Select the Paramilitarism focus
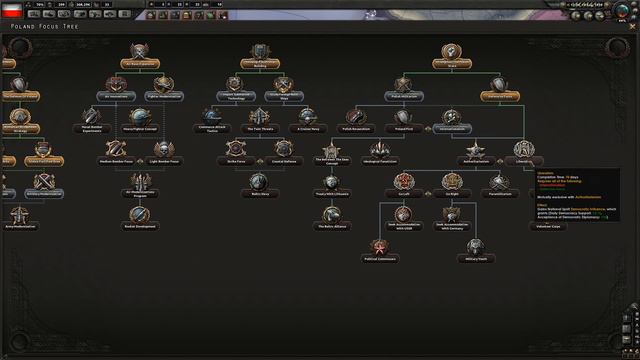Viewport: 640px width, 360px height. [500, 186]
